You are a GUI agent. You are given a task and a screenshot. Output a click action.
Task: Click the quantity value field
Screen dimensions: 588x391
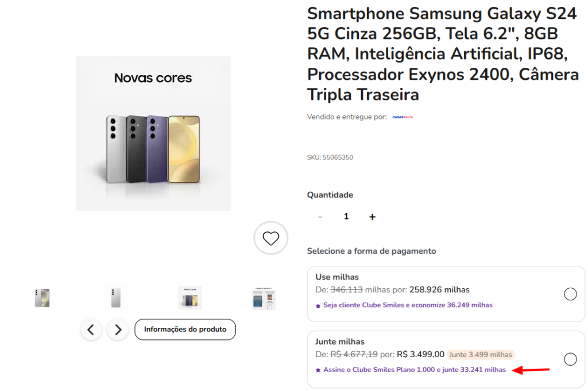point(346,216)
